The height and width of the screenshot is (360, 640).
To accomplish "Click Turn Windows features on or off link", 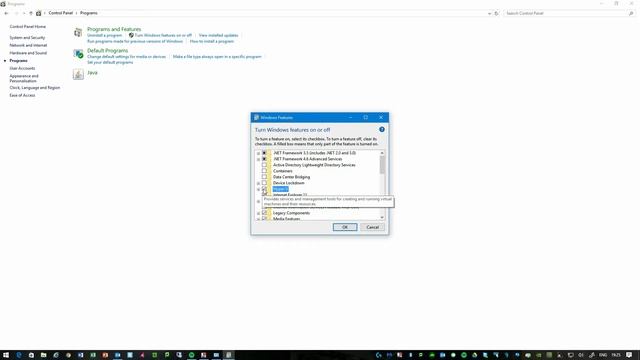I will click(163, 36).
